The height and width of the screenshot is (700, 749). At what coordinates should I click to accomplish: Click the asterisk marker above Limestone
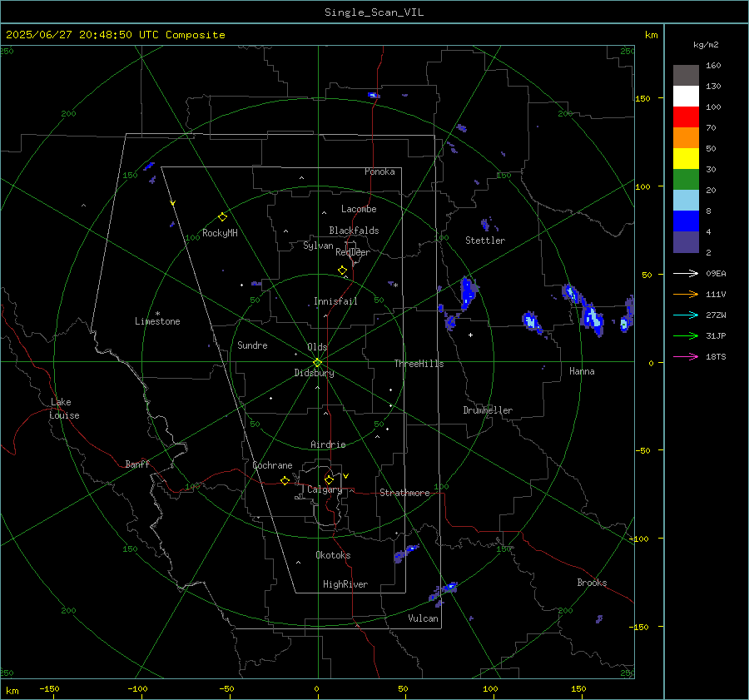157,314
